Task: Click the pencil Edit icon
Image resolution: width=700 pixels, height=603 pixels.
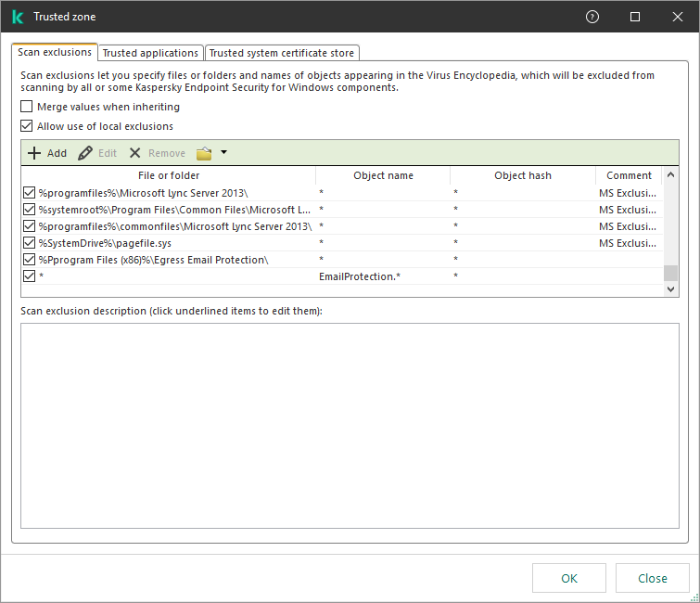Action: click(85, 153)
